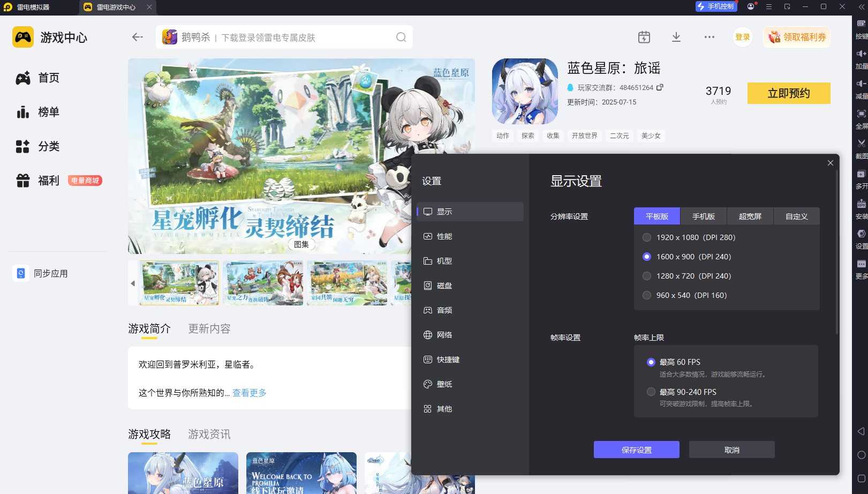This screenshot has width=868, height=494.
Task: Tap the Android home circle icon
Action: click(x=861, y=455)
